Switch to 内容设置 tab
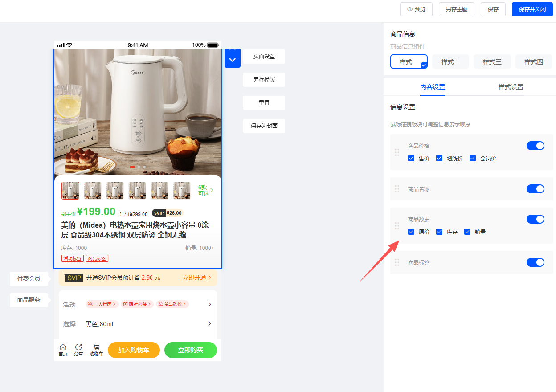The height and width of the screenshot is (392, 556). pyautogui.click(x=433, y=87)
